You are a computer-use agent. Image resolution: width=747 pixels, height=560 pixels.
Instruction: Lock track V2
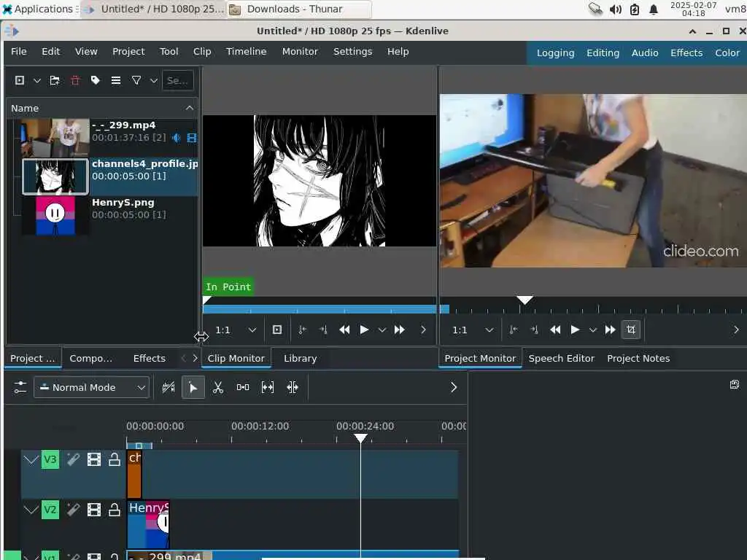tap(115, 510)
